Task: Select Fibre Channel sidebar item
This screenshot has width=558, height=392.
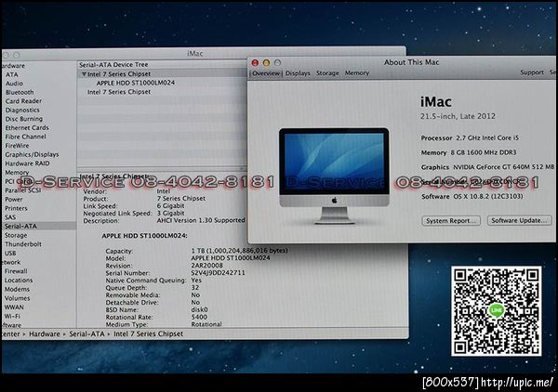Action: [x=26, y=137]
